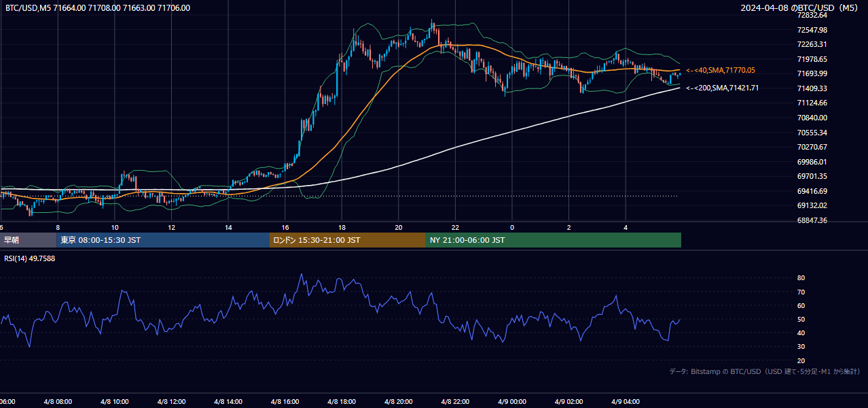Click the '4/8 08:00' date axis label
The height and width of the screenshot is (408, 868).
coord(58,402)
